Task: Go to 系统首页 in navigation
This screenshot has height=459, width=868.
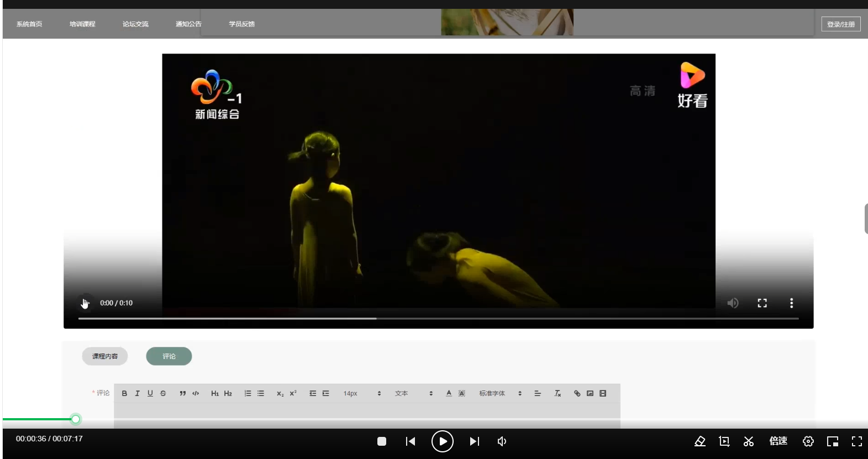Action: pos(29,24)
